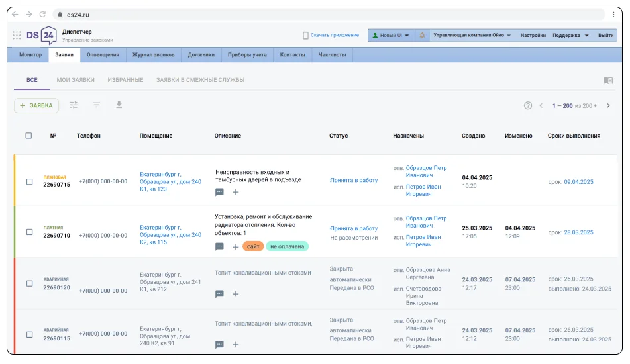Expand the Новый UI dropdown
The image size is (630, 364).
pyautogui.click(x=391, y=35)
